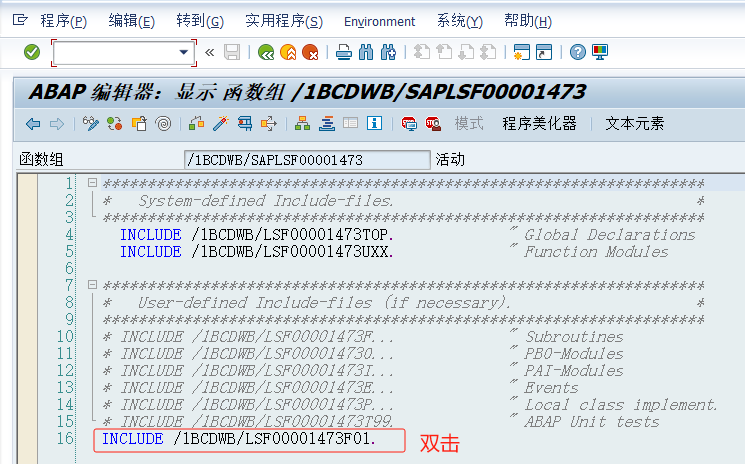
Task: Open the Environment menu
Action: pos(379,21)
